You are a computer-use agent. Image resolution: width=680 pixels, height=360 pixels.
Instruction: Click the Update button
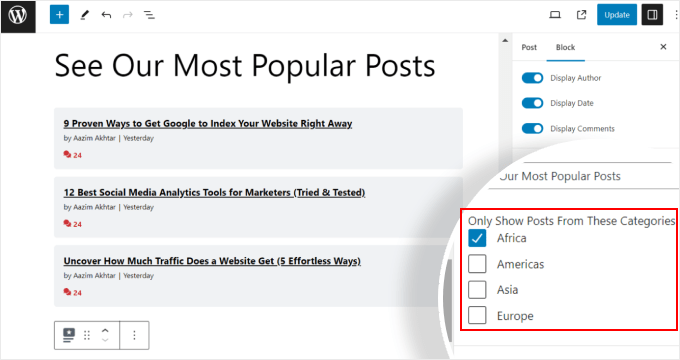point(617,15)
